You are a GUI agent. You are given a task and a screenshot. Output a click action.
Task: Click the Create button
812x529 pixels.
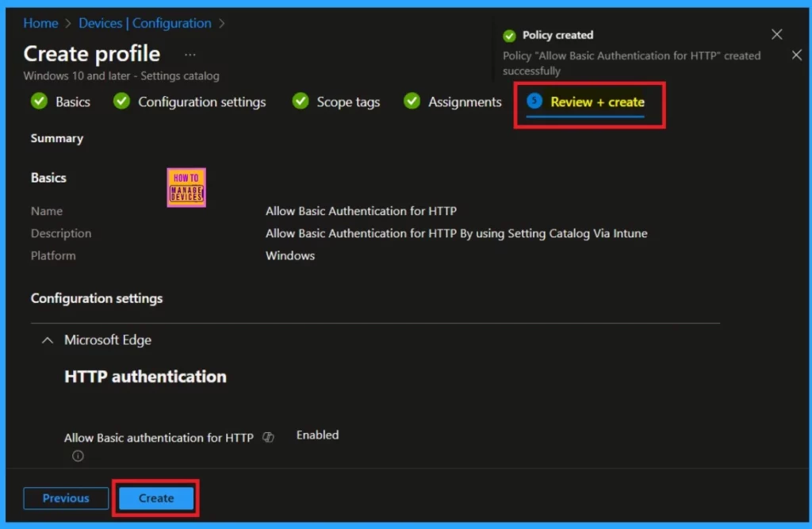click(156, 498)
